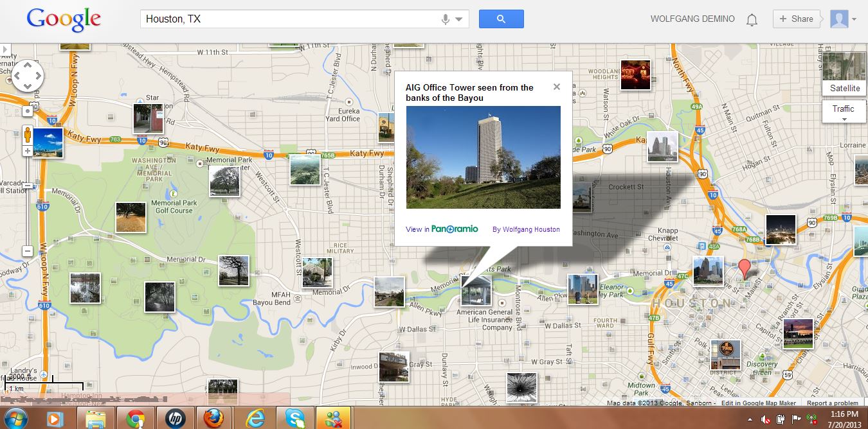
Task: Show hidden system tray icons arrow
Action: (x=750, y=419)
